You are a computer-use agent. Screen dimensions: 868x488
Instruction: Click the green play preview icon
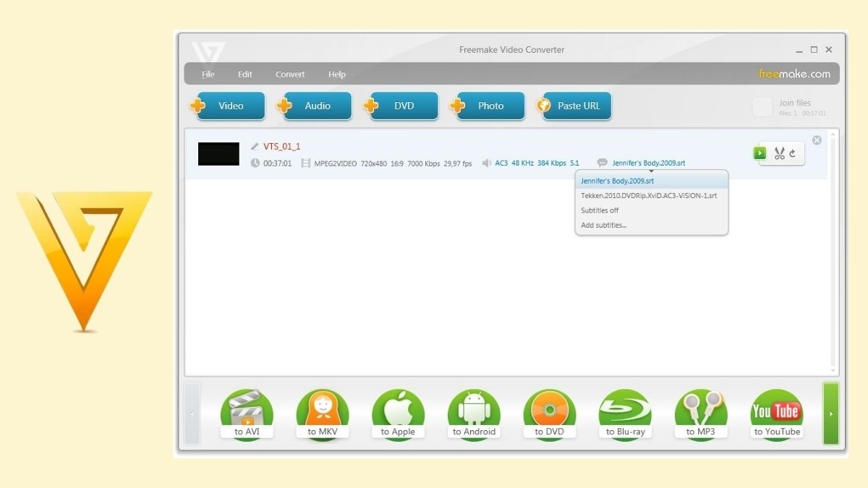point(759,153)
